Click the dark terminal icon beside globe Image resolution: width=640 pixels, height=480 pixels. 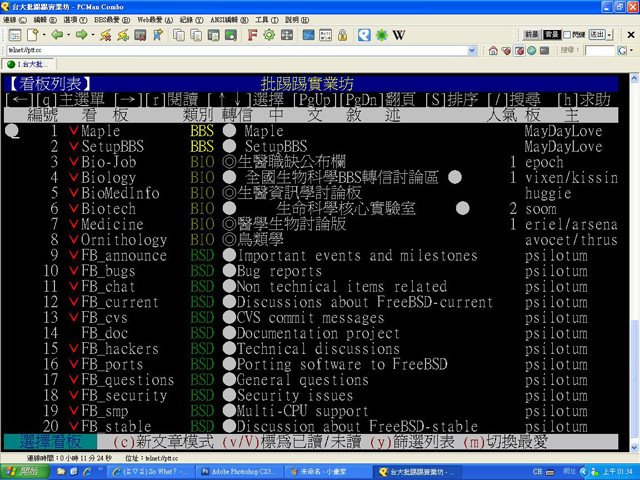544,51
